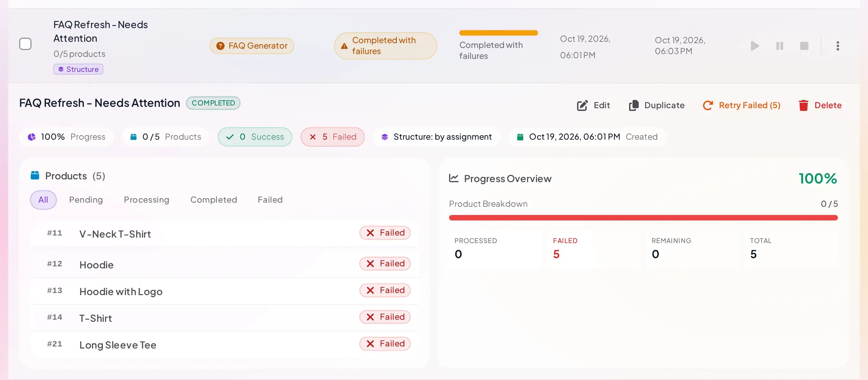Click the duplicate copy icon
868x380 pixels.
(x=634, y=105)
